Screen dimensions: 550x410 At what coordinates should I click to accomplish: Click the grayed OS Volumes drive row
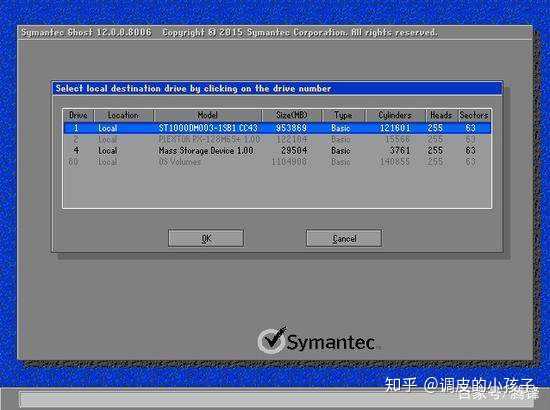tap(277, 162)
